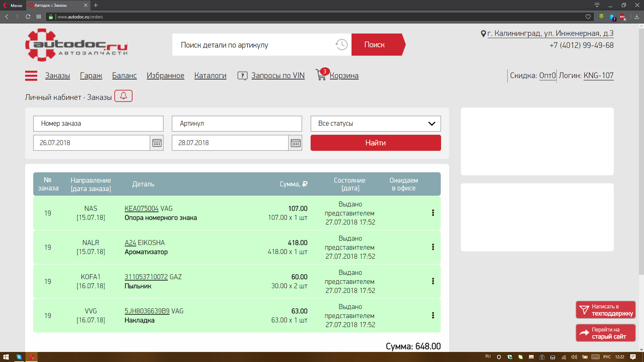Viewport: 644px width, 362px height.
Task: Open Skype from the taskbar
Action: pos(19,357)
